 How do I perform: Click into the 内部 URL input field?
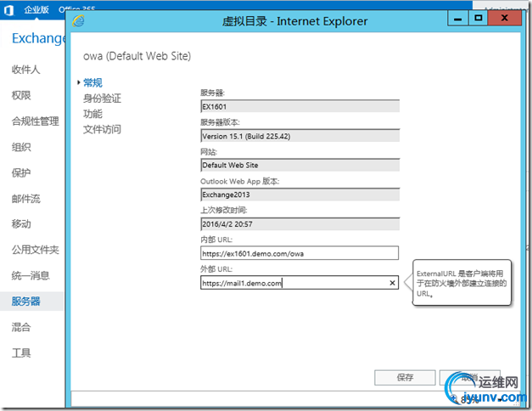300,253
